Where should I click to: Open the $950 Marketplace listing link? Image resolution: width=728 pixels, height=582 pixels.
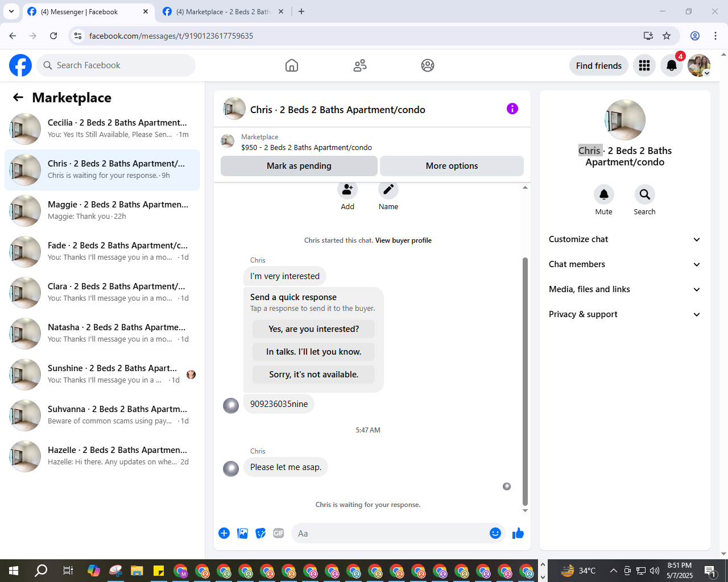(x=307, y=147)
